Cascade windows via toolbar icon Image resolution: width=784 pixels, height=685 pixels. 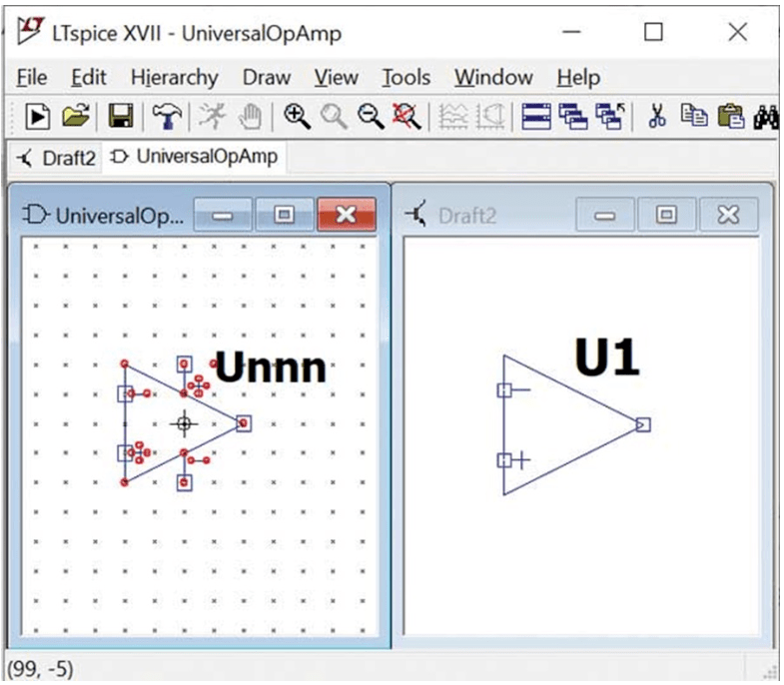[x=573, y=117]
